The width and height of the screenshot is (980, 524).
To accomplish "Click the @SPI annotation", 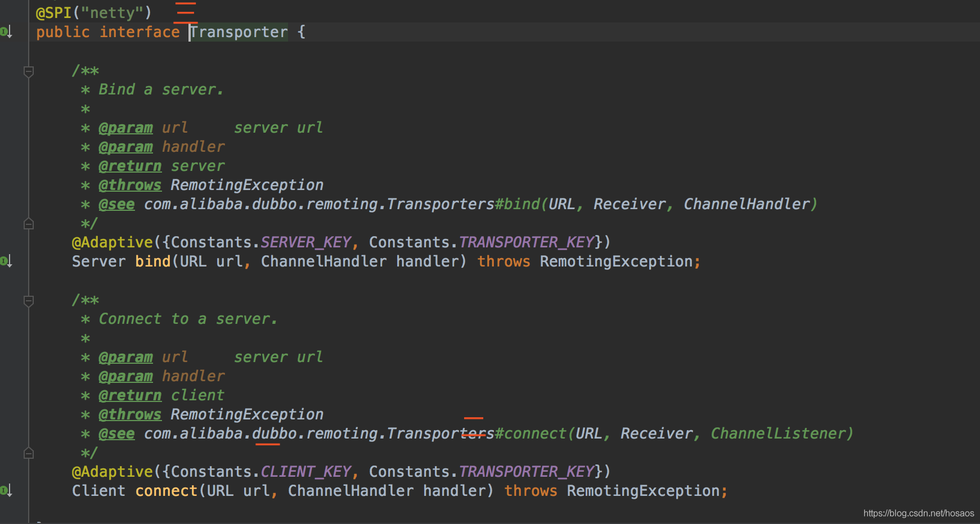I will point(53,13).
